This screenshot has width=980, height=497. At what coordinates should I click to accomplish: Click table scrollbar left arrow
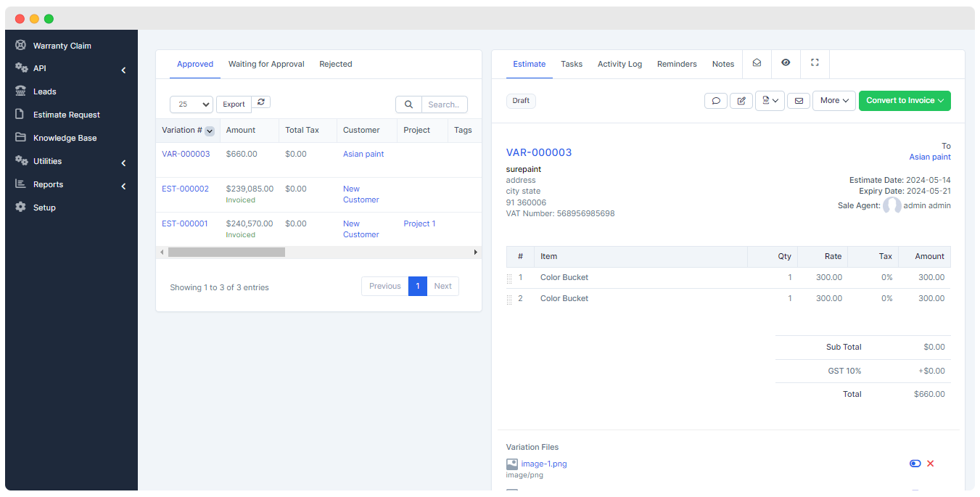pos(162,252)
